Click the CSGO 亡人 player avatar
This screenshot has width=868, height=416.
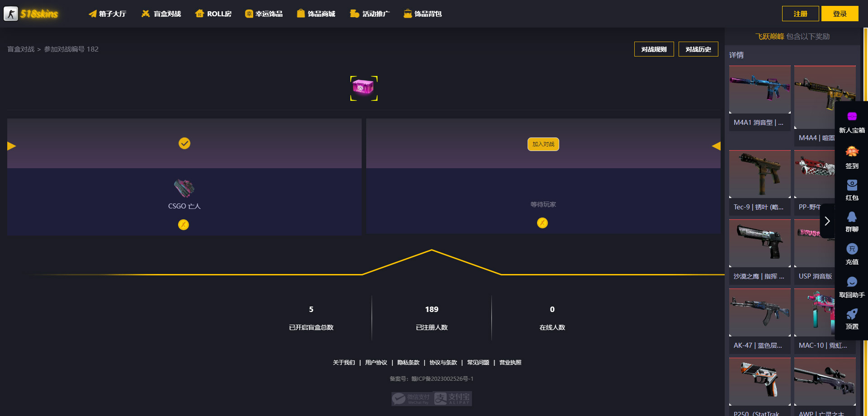click(184, 188)
